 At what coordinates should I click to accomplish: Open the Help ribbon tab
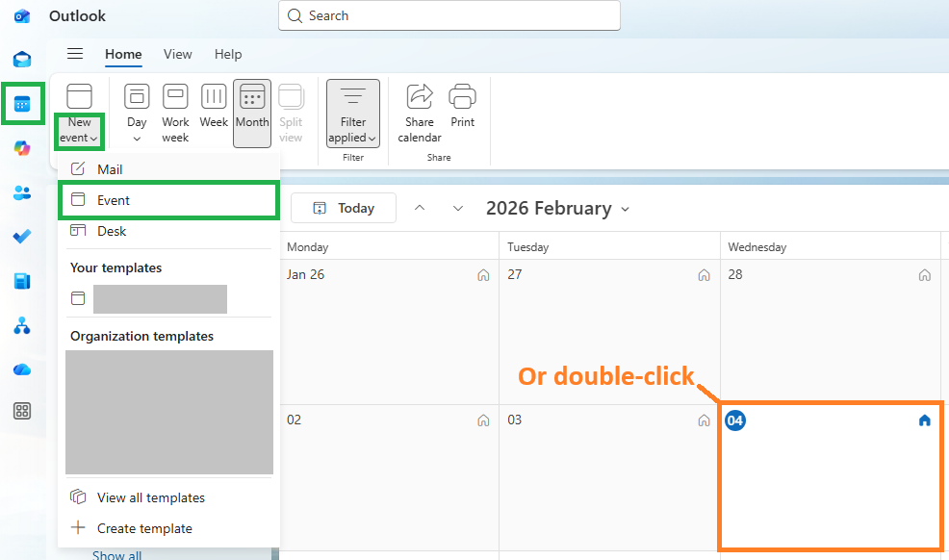pyautogui.click(x=228, y=54)
